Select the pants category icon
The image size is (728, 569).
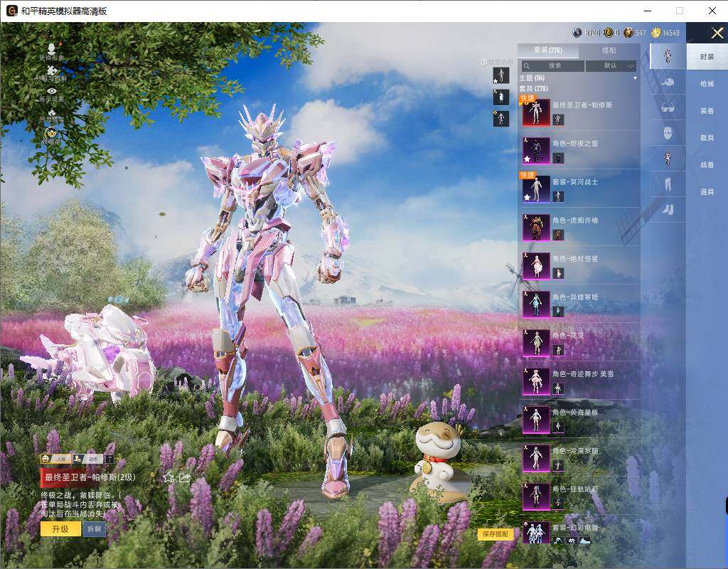(x=668, y=184)
